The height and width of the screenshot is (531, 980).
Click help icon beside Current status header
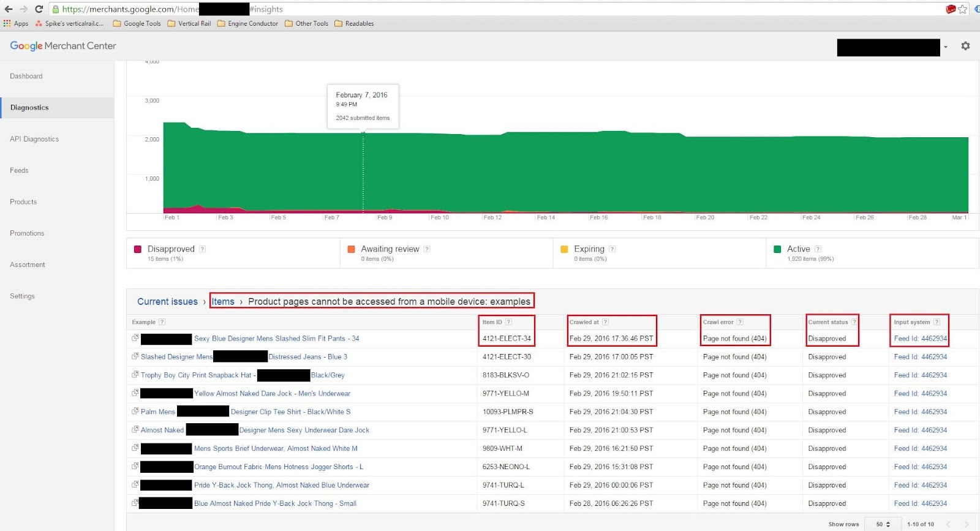click(854, 322)
